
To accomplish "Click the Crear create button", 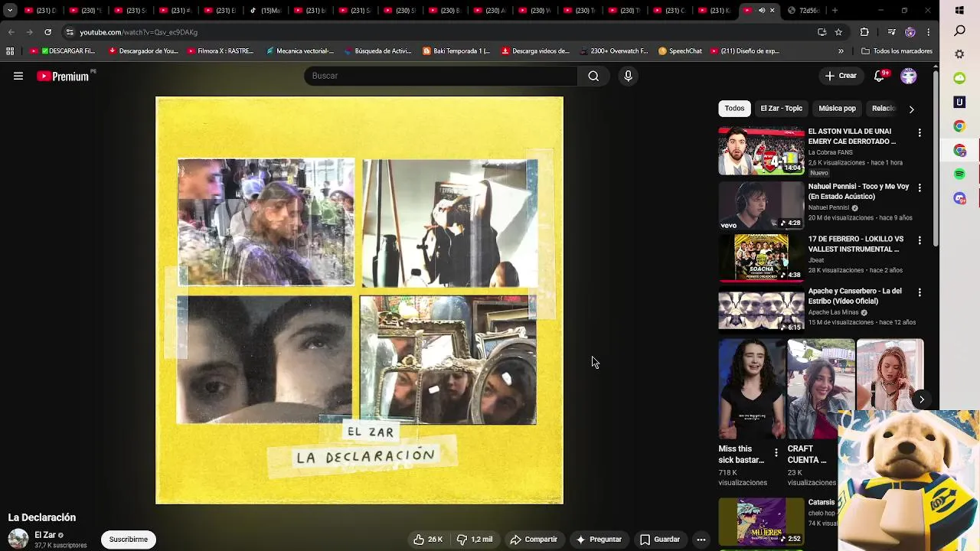I will (840, 76).
